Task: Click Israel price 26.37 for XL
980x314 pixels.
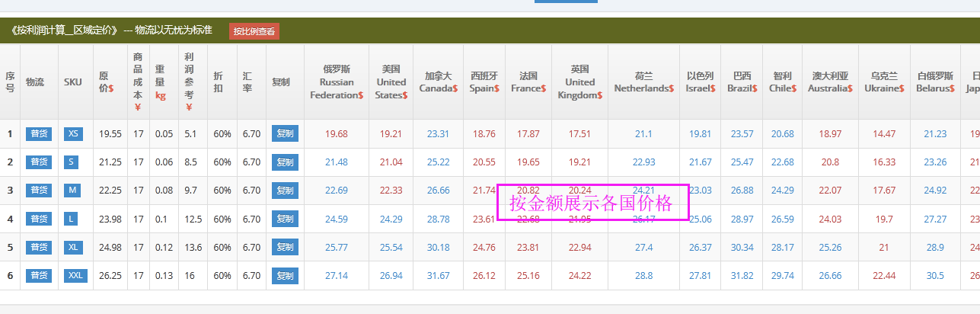Action: (x=701, y=247)
